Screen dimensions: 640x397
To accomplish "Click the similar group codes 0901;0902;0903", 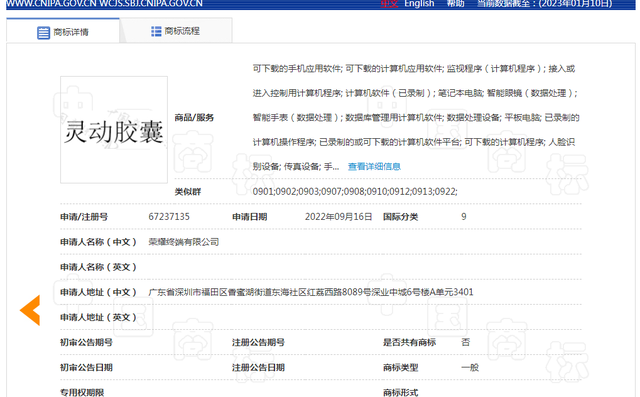I will [x=355, y=191].
